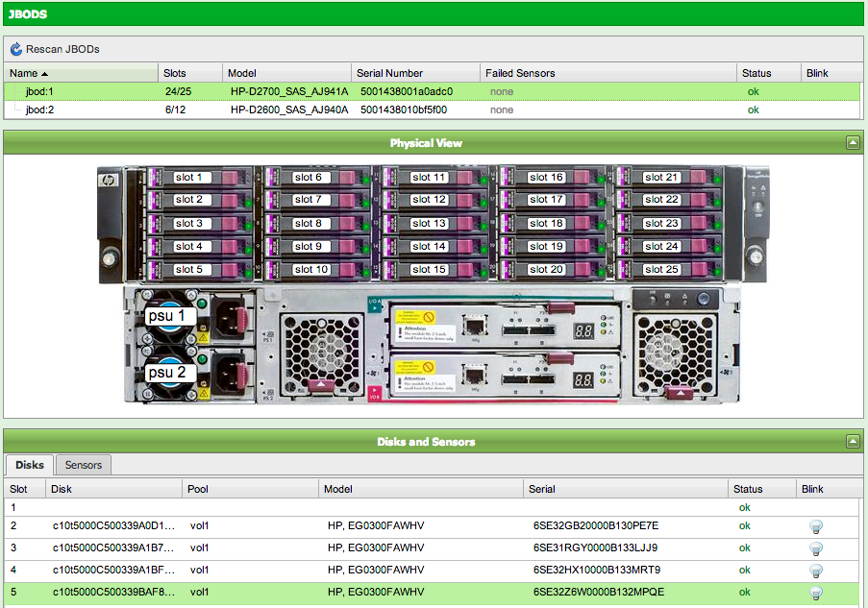This screenshot has height=608, width=868.
Task: Choose slot 16 drive bay
Action: pyautogui.click(x=546, y=178)
